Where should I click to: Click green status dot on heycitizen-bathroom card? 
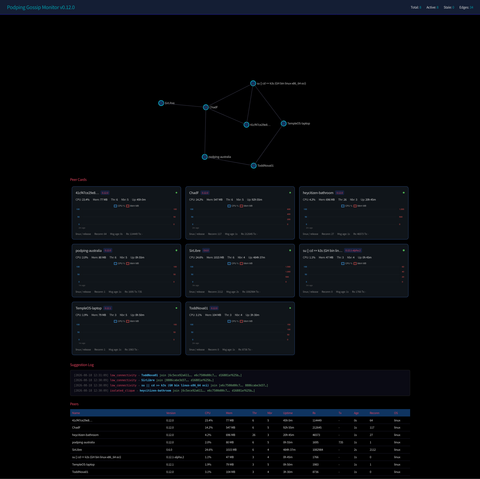[x=404, y=193]
